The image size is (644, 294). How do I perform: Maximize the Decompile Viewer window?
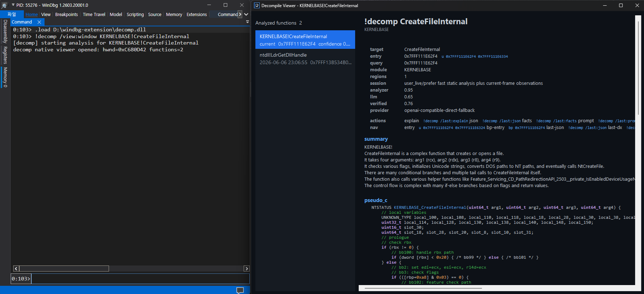pyautogui.click(x=621, y=5)
